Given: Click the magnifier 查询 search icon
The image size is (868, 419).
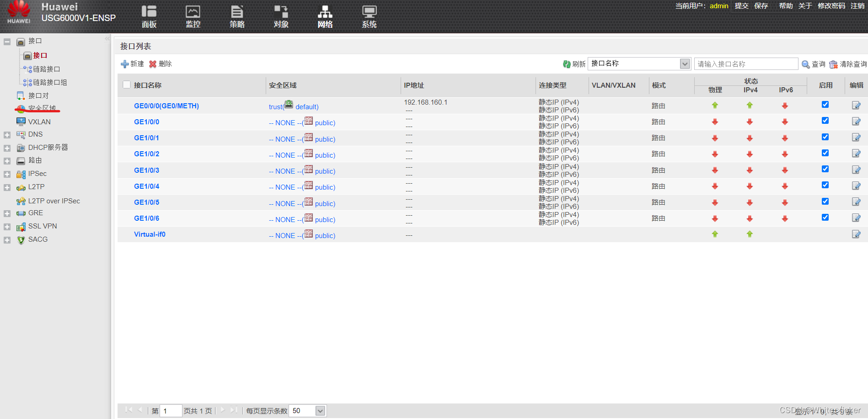Looking at the screenshot, I should point(806,64).
